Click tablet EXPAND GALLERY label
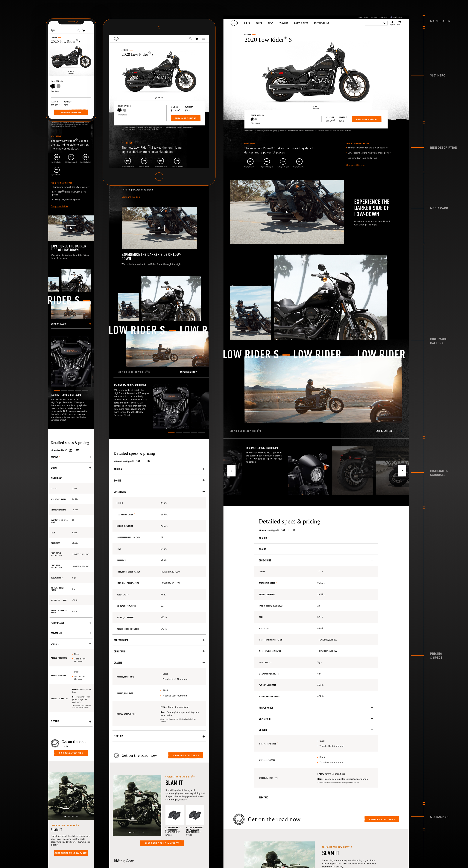 pyautogui.click(x=188, y=372)
